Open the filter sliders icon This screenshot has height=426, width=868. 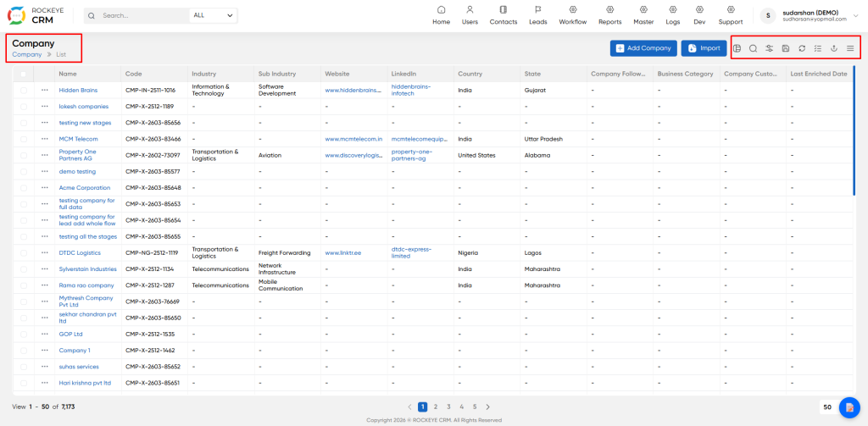pyautogui.click(x=769, y=48)
